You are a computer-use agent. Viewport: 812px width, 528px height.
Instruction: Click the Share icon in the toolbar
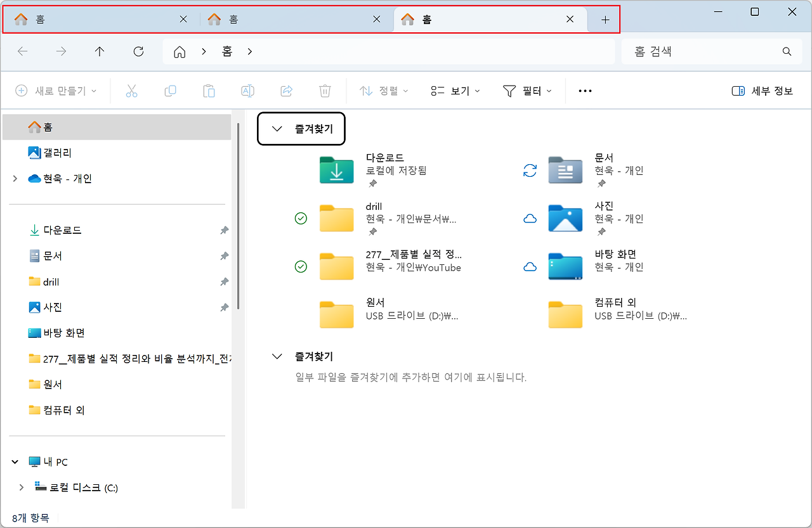click(286, 91)
